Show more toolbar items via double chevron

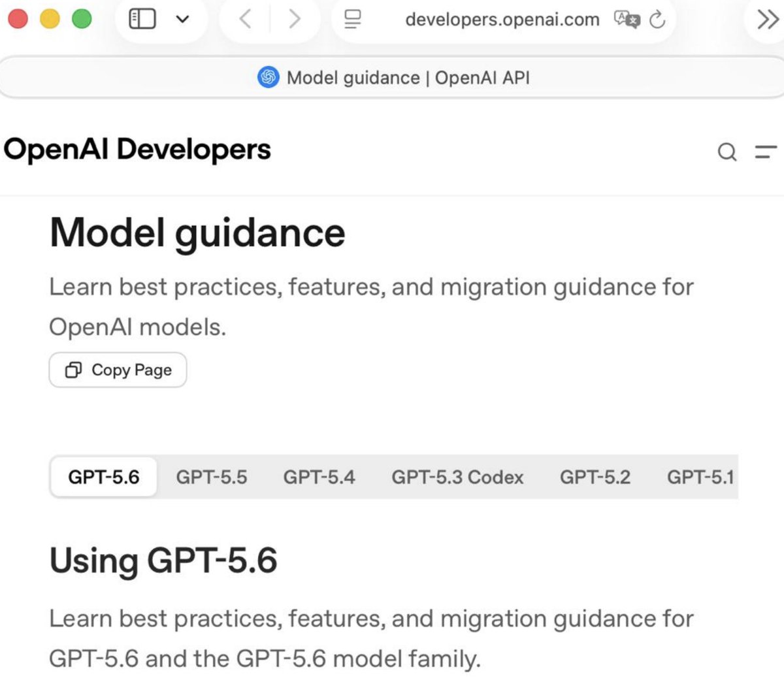click(768, 20)
